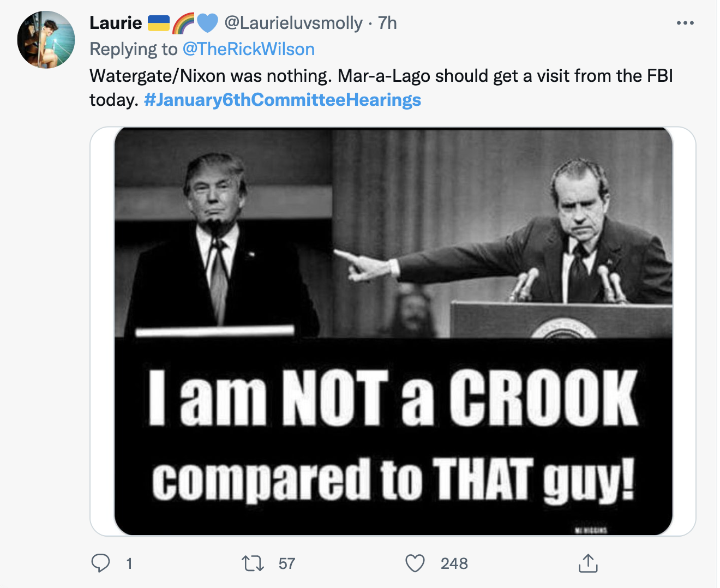Viewport: 720px width, 588px height.
Task: Retweet the post using the retweet icon
Action: tap(253, 563)
